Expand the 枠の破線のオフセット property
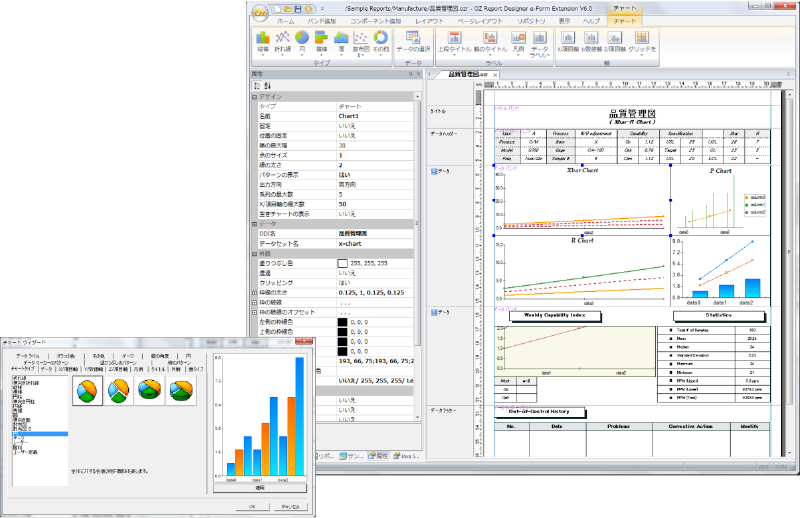 coord(255,312)
